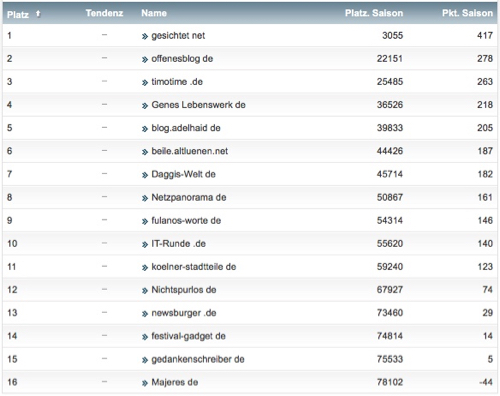Select season rank value 59240
This screenshot has height=396, width=500.
390,267
